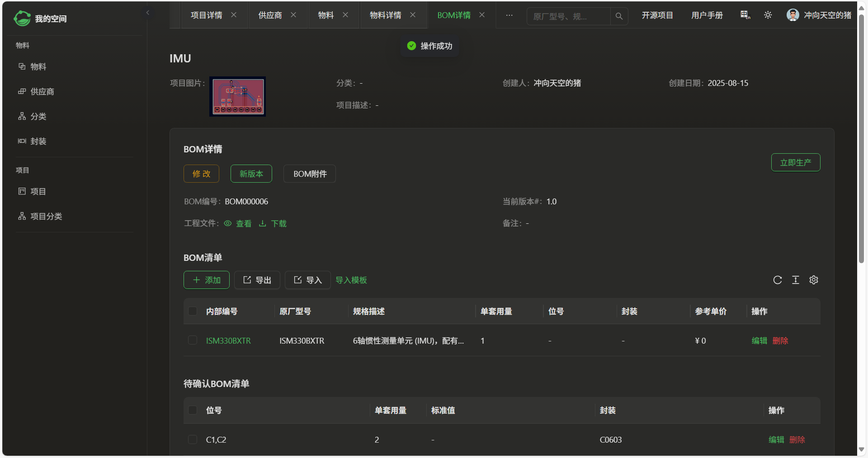Open the more tabs ellipsis menu
Viewport: 868px width, 458px height.
point(509,15)
